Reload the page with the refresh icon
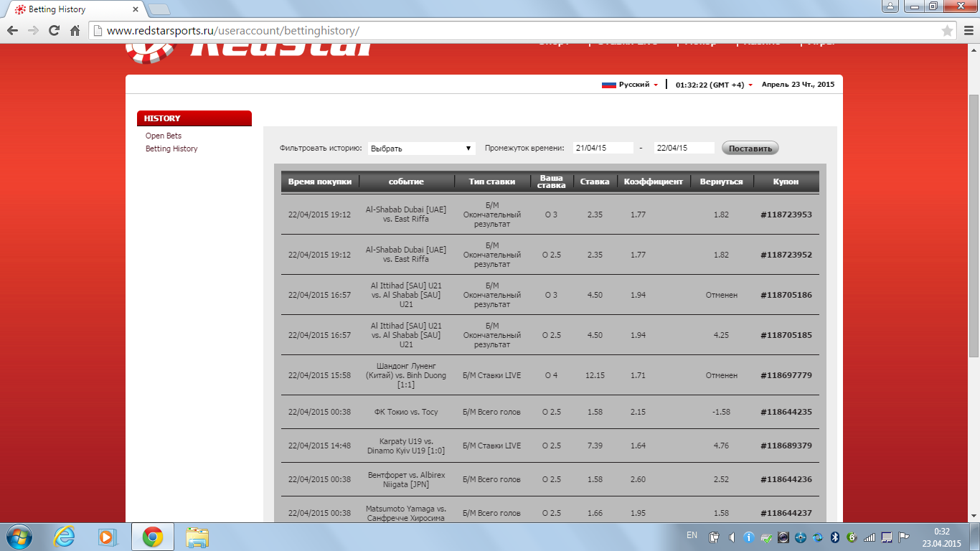This screenshot has height=551, width=980. pos(54,31)
